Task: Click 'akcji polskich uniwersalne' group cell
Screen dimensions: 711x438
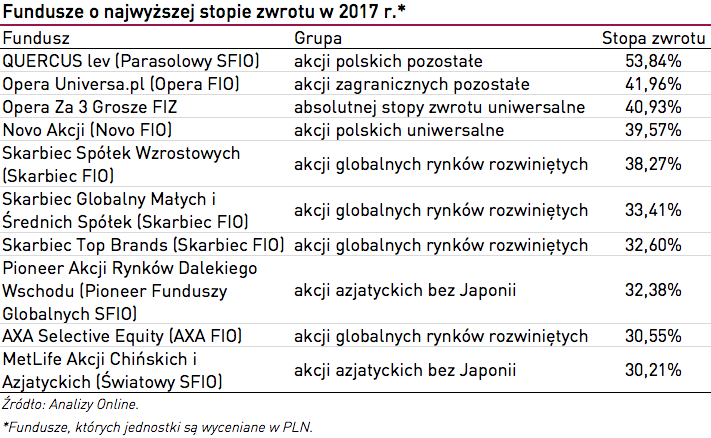Action: (399, 131)
